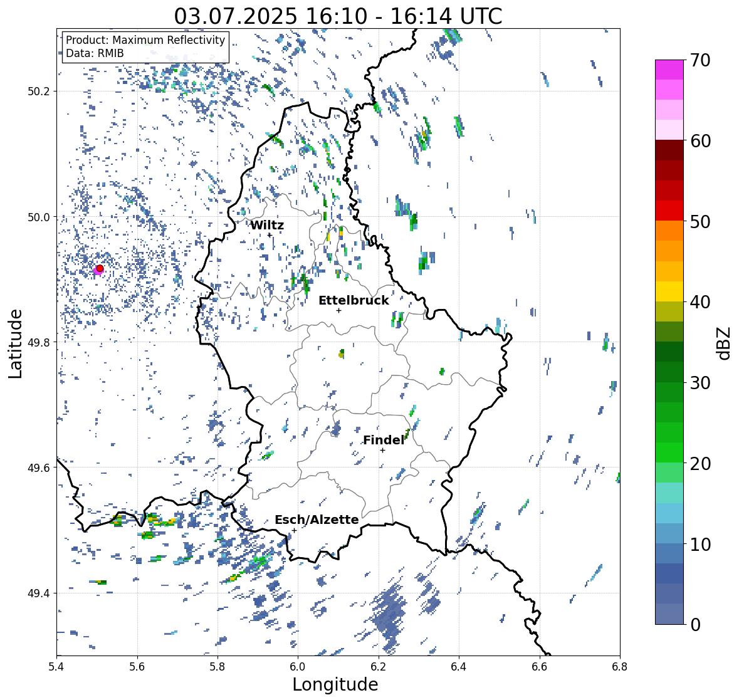Screen dimensions: 739x700
Task: Click the plot title with date and time
Action: click(338, 16)
